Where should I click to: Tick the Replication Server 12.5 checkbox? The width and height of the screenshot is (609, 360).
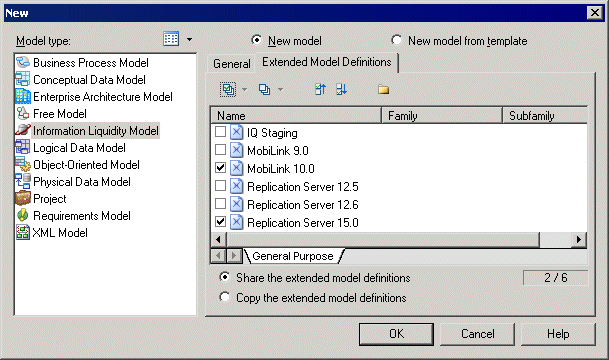pos(220,186)
